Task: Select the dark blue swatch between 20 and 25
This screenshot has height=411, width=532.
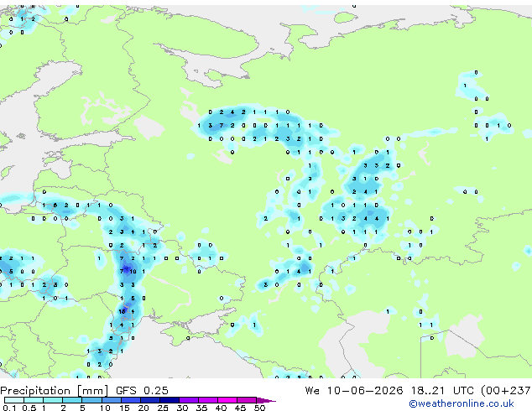Action: pos(150,400)
